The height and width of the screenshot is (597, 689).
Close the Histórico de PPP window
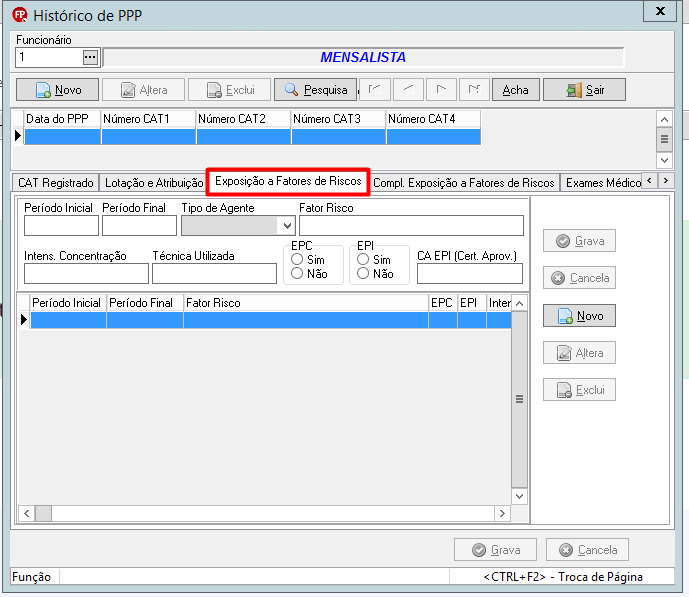pyautogui.click(x=660, y=11)
